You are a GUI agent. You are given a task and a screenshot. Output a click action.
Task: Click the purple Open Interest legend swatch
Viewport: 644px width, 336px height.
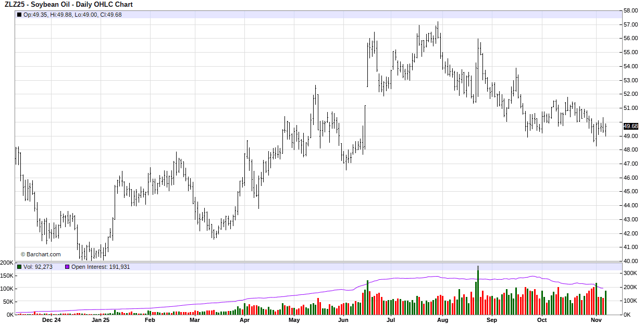click(67, 267)
